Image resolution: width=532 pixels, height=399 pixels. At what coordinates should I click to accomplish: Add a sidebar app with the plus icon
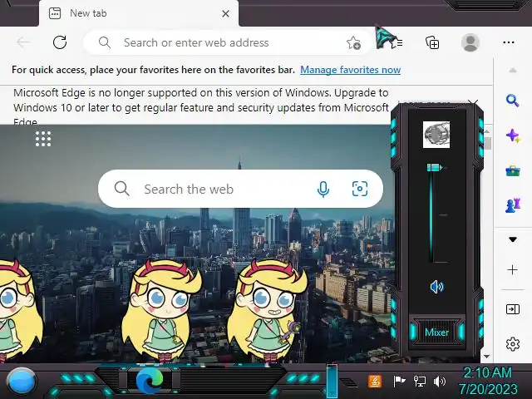point(512,269)
